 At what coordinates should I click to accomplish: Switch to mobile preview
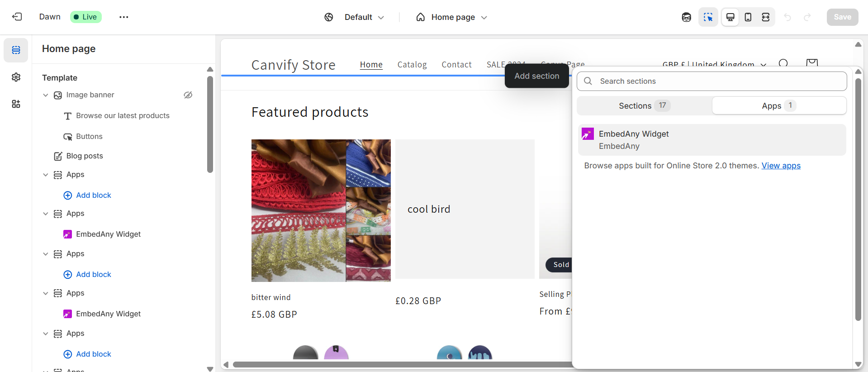(748, 17)
